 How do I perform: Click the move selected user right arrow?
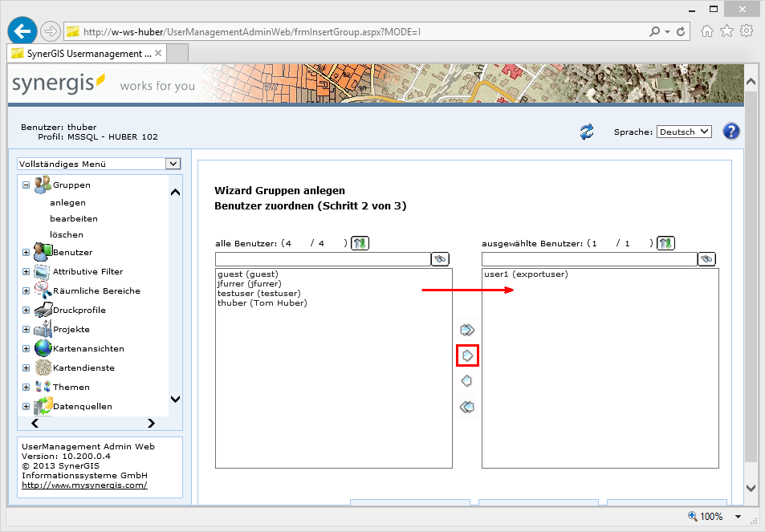pos(466,355)
